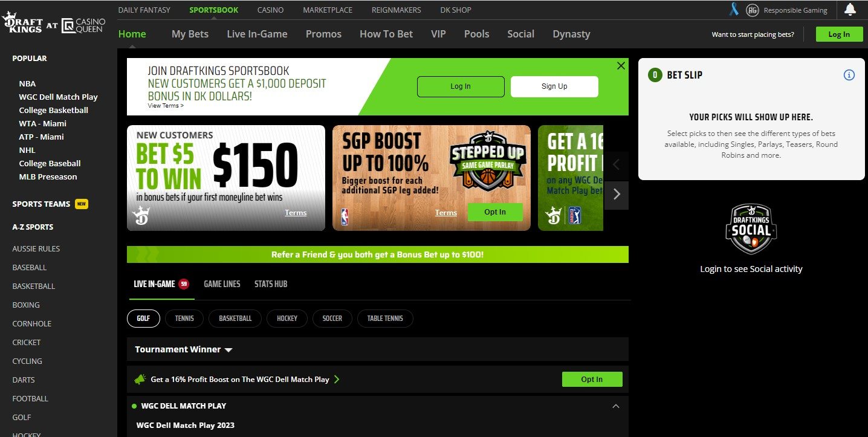The height and width of the screenshot is (437, 868).
Task: Advance promos with the right carousel arrow
Action: pos(617,194)
